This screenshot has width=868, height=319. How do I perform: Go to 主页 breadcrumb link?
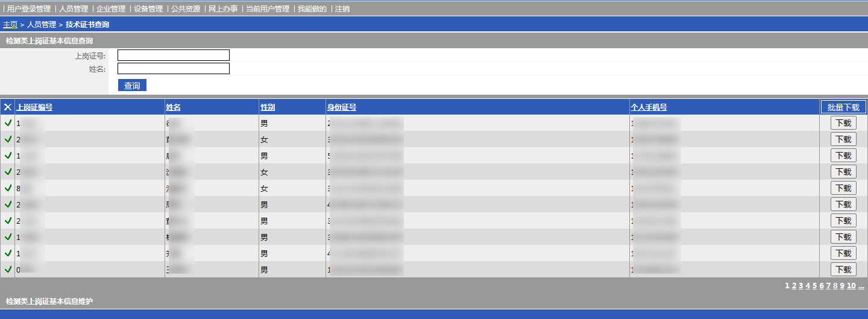coord(10,25)
